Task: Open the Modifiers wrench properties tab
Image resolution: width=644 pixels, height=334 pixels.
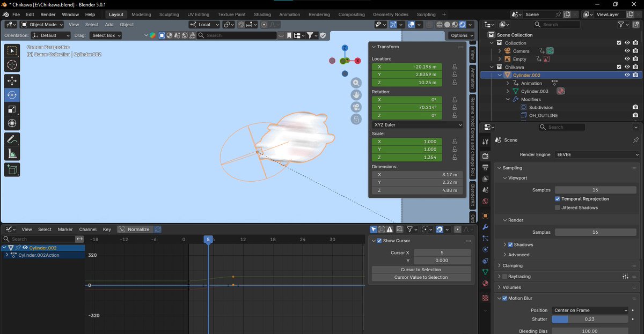Action: pyautogui.click(x=485, y=227)
